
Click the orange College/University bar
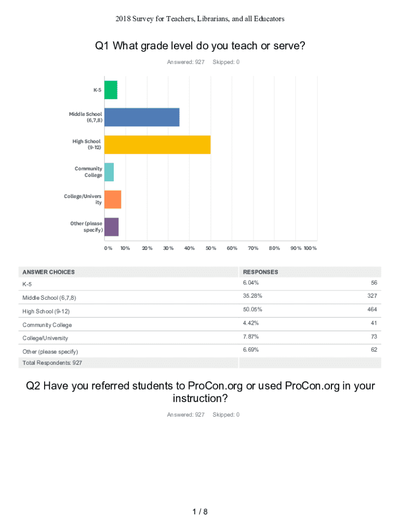113,199
